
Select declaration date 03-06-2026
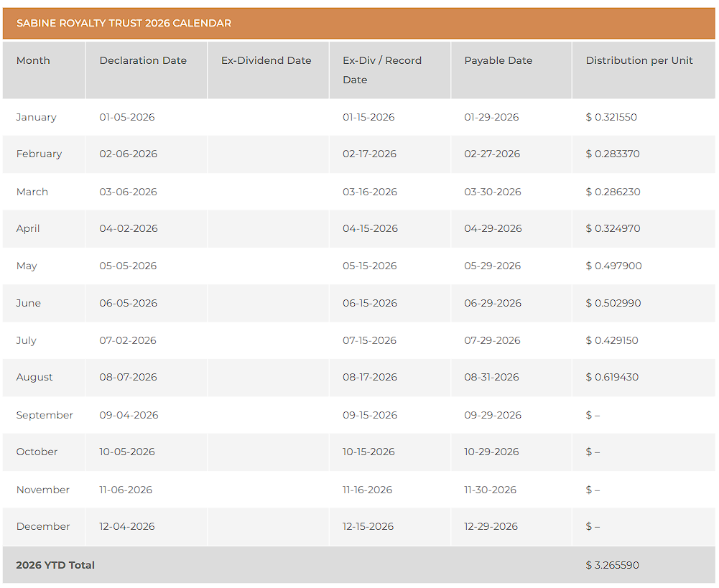(129, 192)
